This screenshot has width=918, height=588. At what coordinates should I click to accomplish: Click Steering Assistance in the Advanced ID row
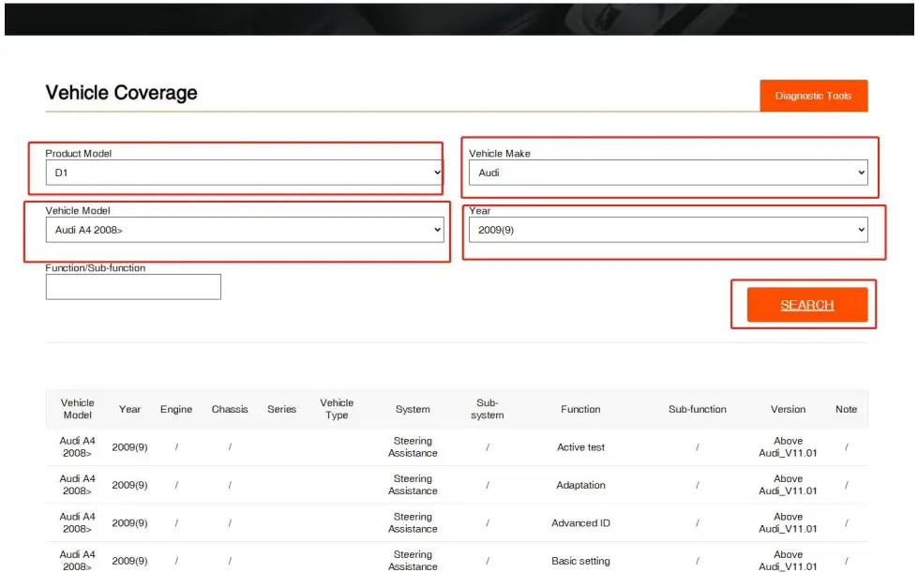point(413,523)
